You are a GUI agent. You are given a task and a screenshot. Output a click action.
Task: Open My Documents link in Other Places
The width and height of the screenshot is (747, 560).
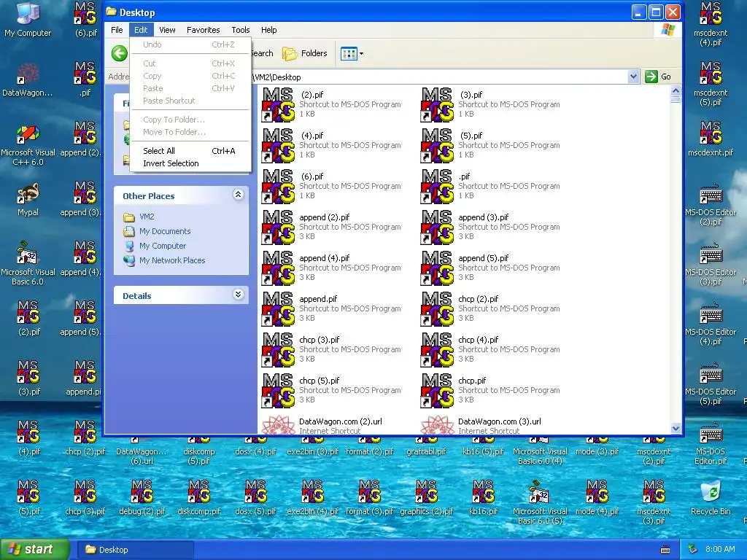[165, 231]
